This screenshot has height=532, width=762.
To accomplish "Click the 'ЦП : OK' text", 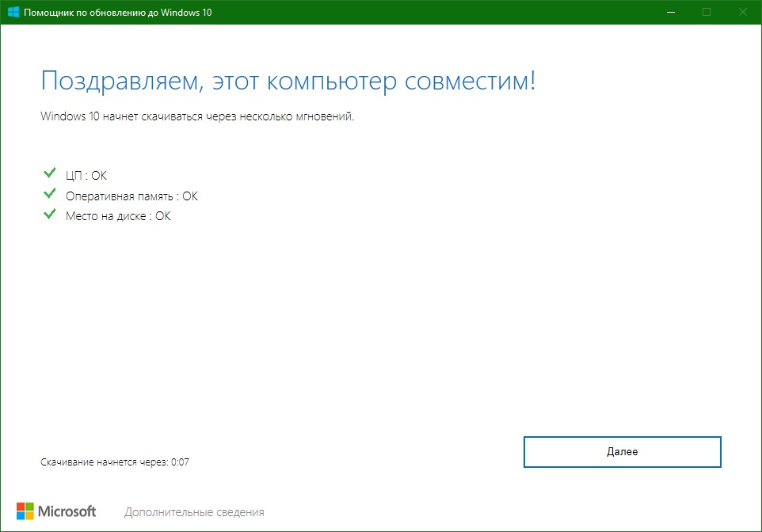I will click(x=86, y=176).
